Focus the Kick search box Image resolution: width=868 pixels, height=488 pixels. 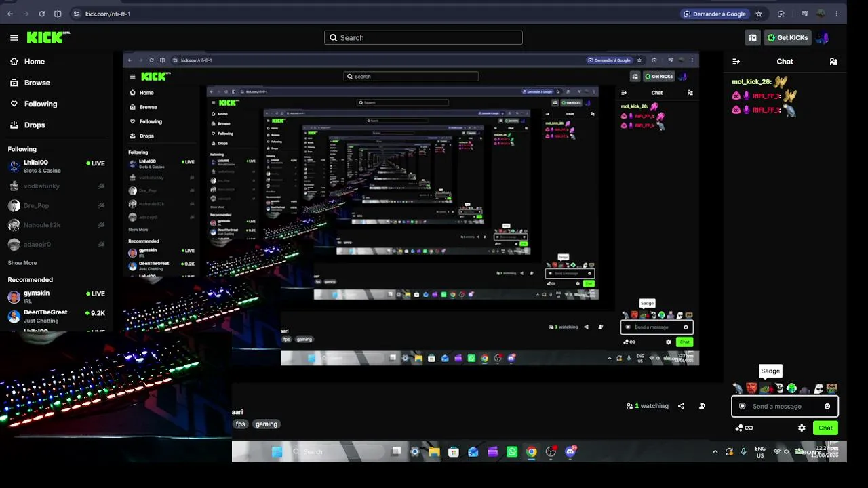point(423,38)
